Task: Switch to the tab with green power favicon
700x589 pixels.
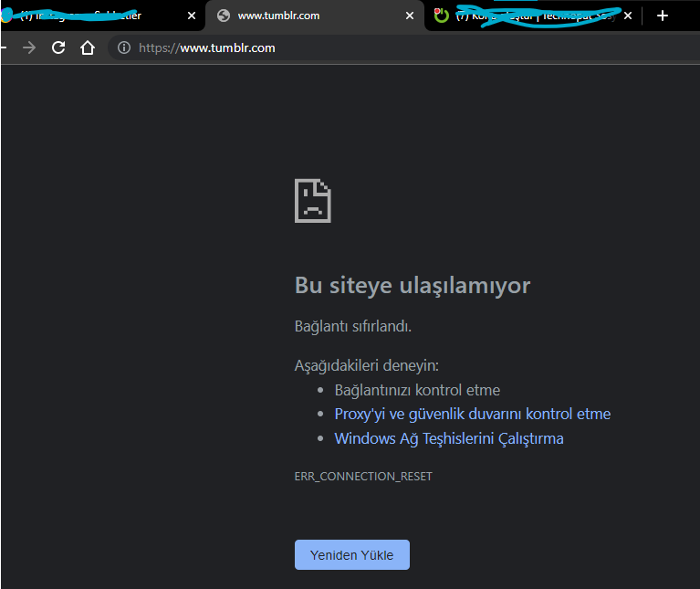Action: [x=534, y=16]
